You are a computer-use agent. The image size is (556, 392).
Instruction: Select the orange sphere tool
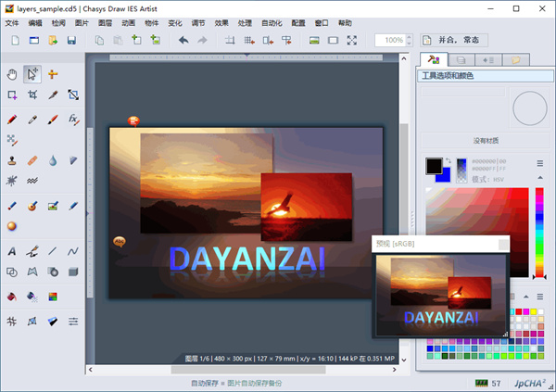tap(12, 226)
